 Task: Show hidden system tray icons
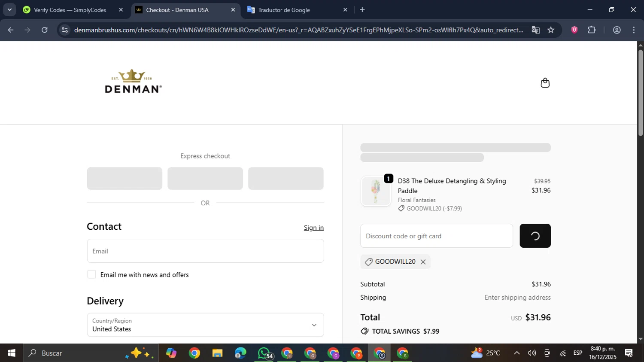pyautogui.click(x=517, y=353)
